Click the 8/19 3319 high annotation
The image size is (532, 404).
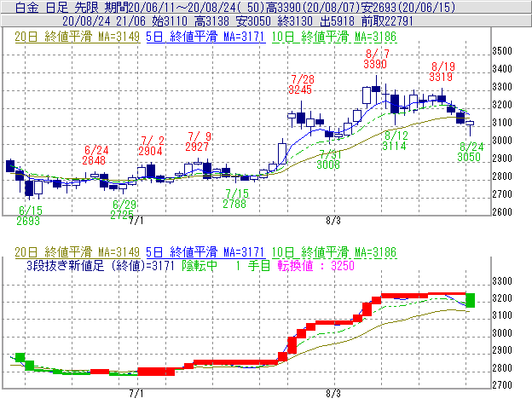[x=441, y=72]
